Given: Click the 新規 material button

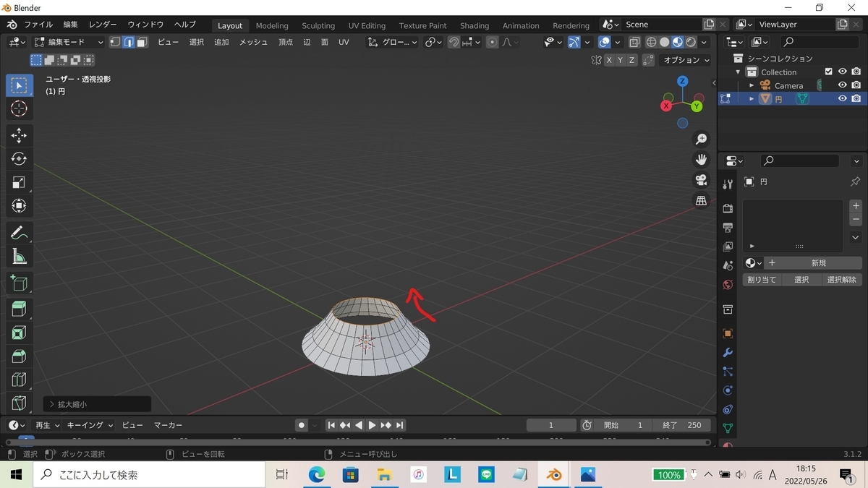Looking at the screenshot, I should pos(817,263).
